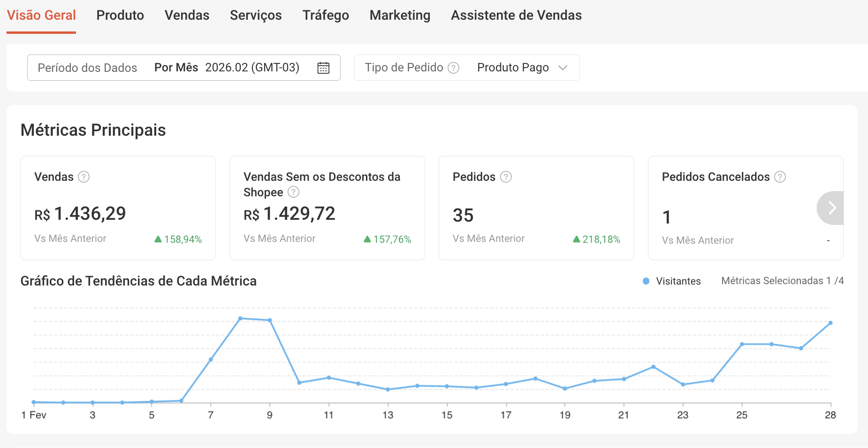Click the calendar icon in date period field
Viewport: 868px width, 448px height.
(x=323, y=68)
